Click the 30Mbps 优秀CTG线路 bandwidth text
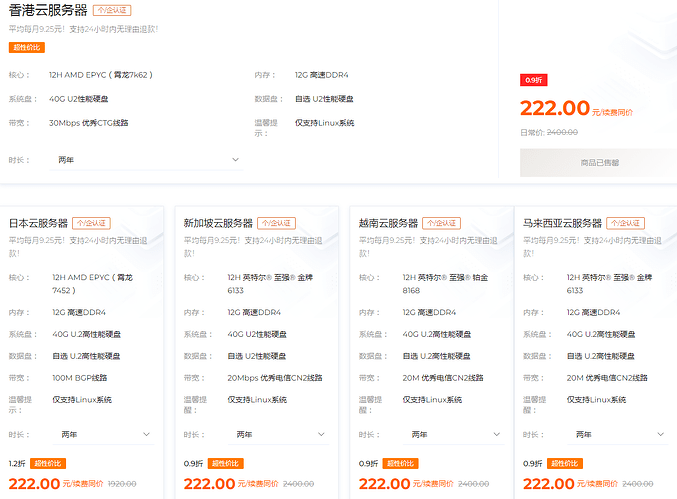This screenshot has height=499, width=677. click(89, 123)
